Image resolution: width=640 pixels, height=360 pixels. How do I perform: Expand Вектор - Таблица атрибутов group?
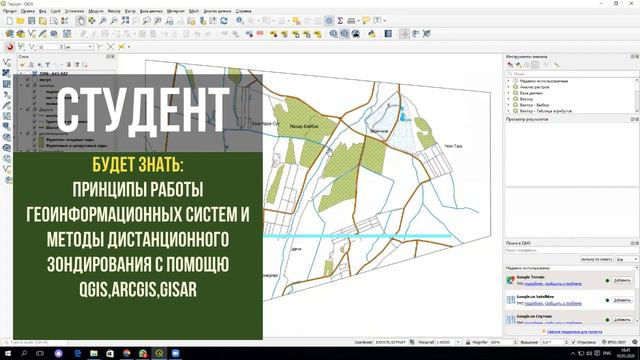(x=509, y=111)
